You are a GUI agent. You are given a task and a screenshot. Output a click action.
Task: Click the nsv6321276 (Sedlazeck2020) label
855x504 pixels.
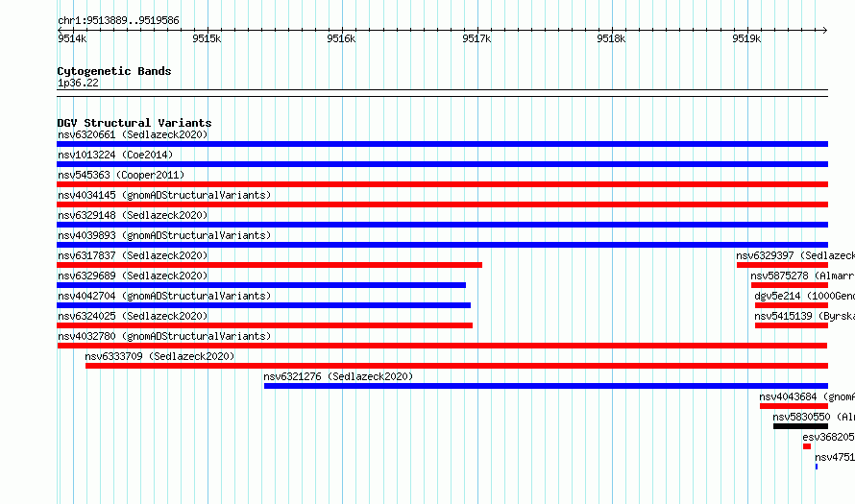tap(338, 376)
